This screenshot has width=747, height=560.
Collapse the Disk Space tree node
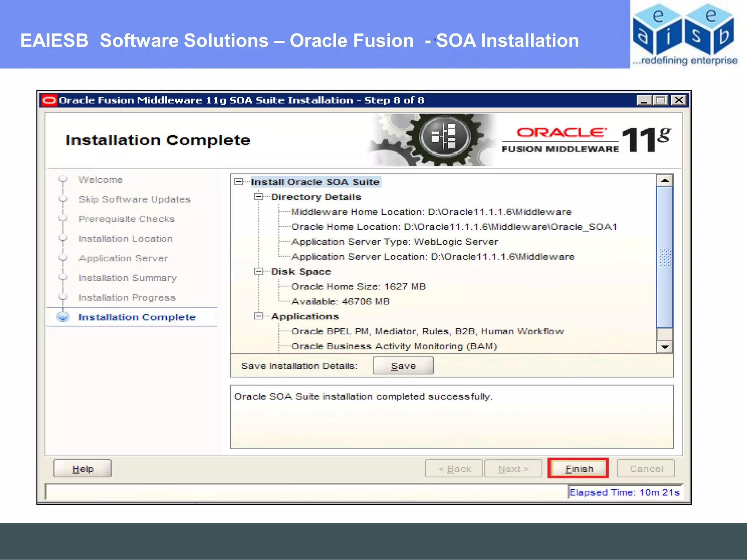(x=259, y=271)
